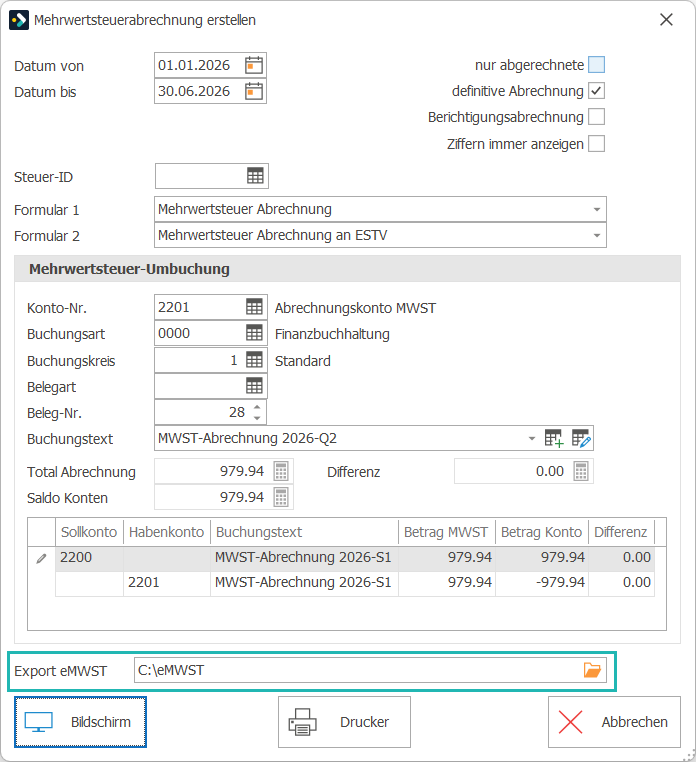Open Steuer-ID lookup table icon
The image size is (696, 762).
(x=255, y=176)
